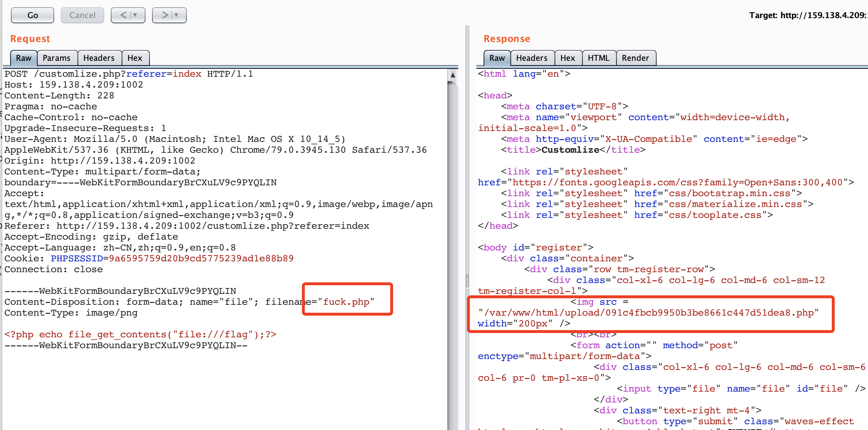Click the div class="container" line
The width and height of the screenshot is (868, 430).
tap(567, 258)
